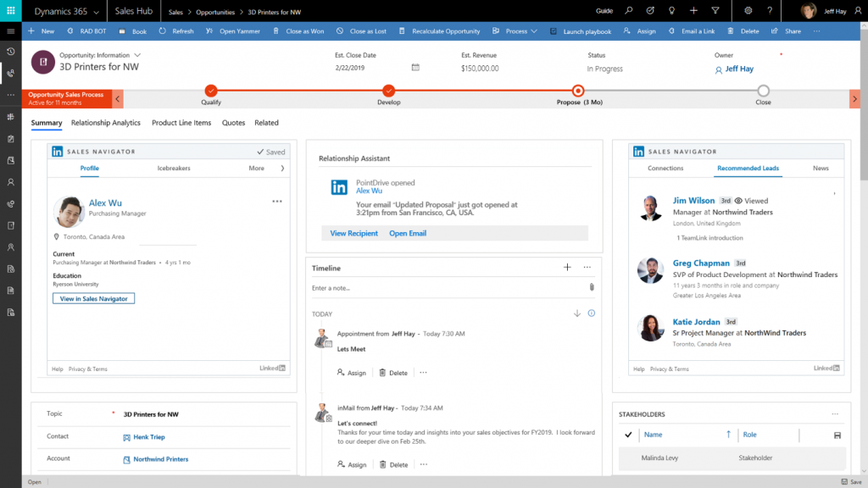Click the lightbulb advisor icon in the header
Viewport: 868px width, 488px height.
(x=671, y=11)
